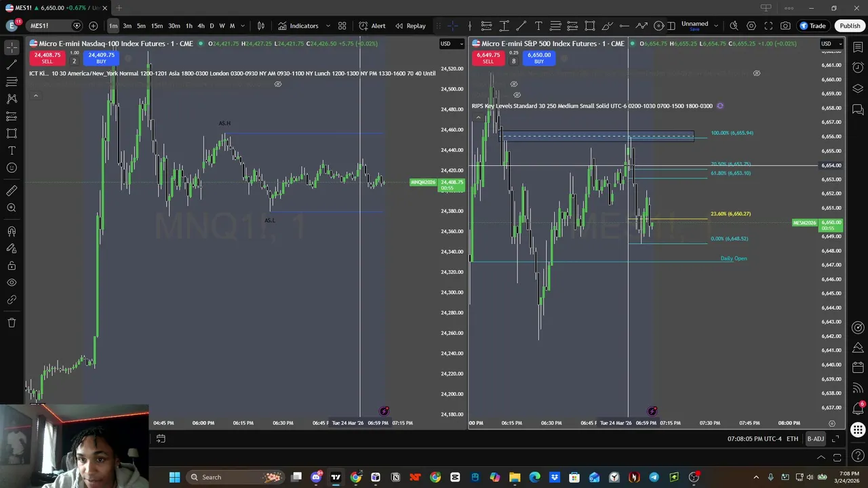Select the vertical line tool in favorites toolbar

[469, 26]
